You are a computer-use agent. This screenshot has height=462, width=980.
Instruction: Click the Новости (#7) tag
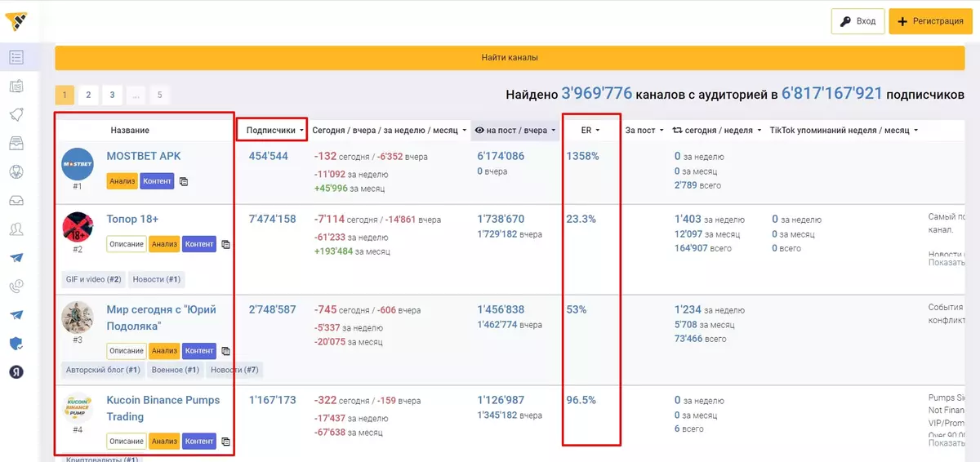(234, 370)
